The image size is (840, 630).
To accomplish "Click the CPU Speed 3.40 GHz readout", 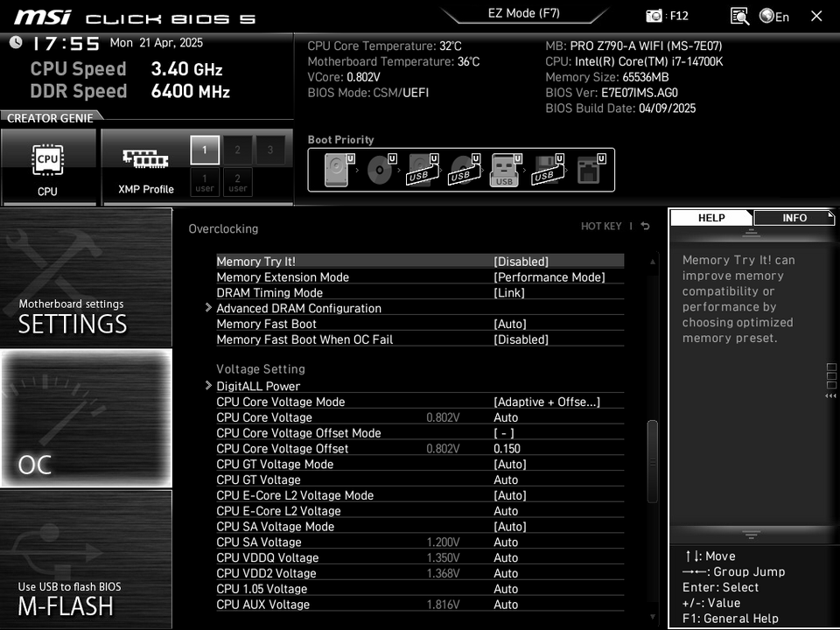I will tap(126, 68).
